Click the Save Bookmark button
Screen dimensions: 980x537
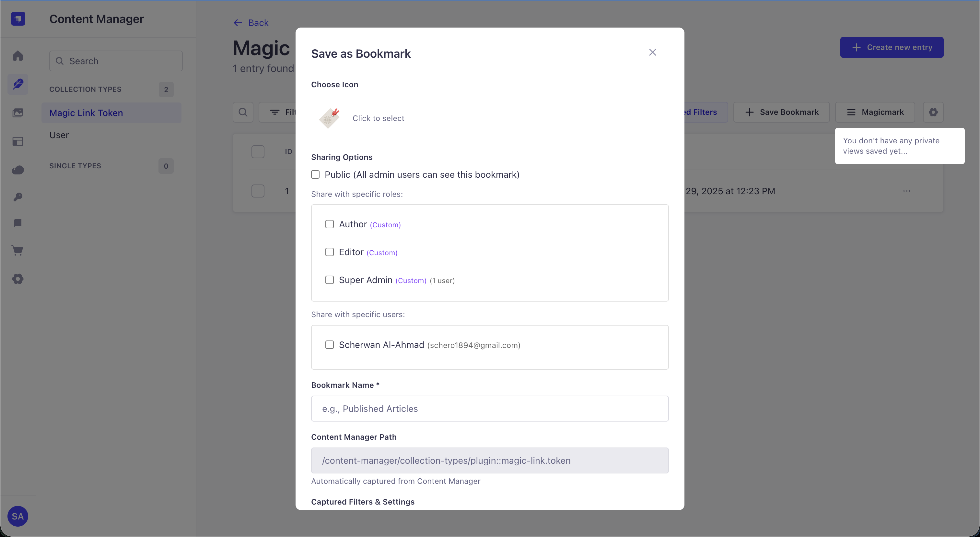[x=781, y=112]
